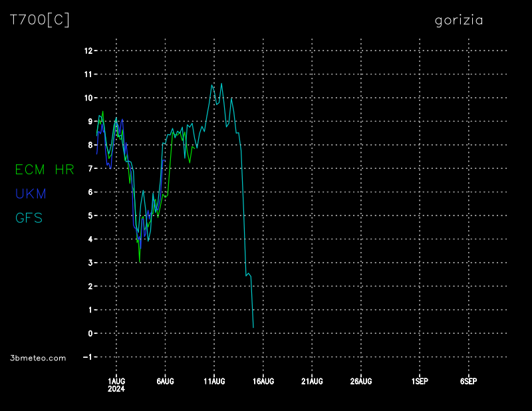
Task: Click the 10 value on the y-axis
Action: [88, 98]
